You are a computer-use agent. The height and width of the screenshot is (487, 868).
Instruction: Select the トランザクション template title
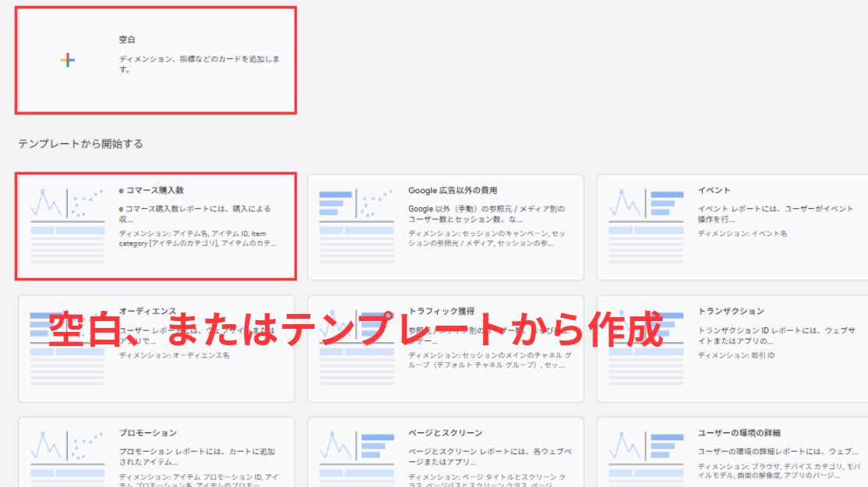[731, 311]
